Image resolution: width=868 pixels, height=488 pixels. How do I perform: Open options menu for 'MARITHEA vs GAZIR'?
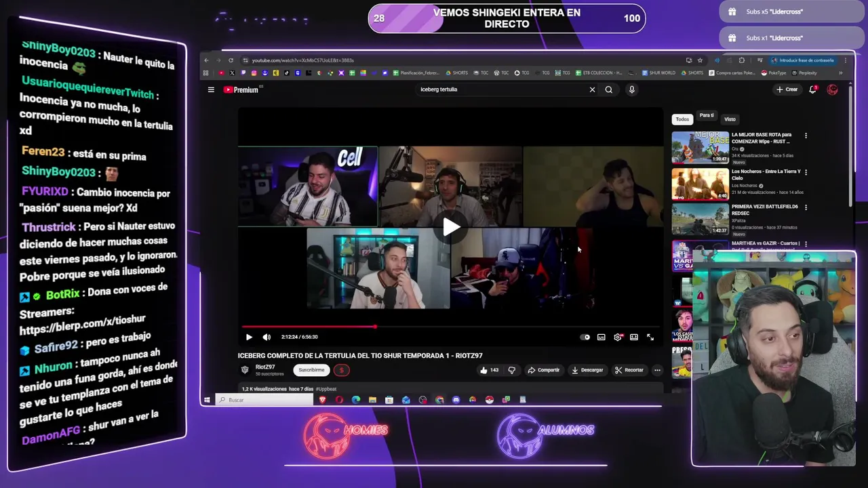click(806, 244)
